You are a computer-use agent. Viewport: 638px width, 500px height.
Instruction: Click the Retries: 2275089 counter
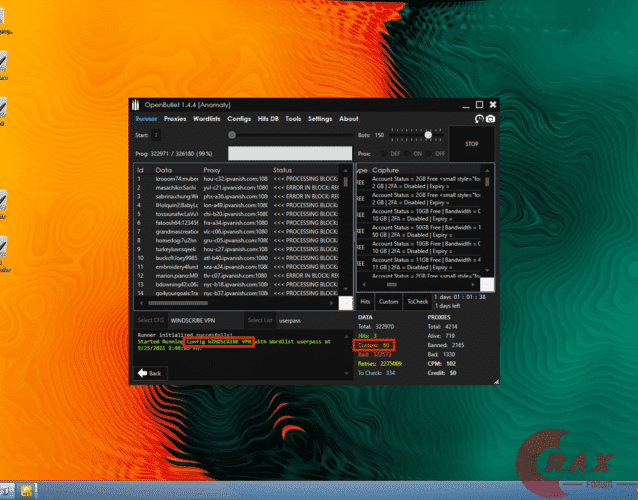coord(380,364)
